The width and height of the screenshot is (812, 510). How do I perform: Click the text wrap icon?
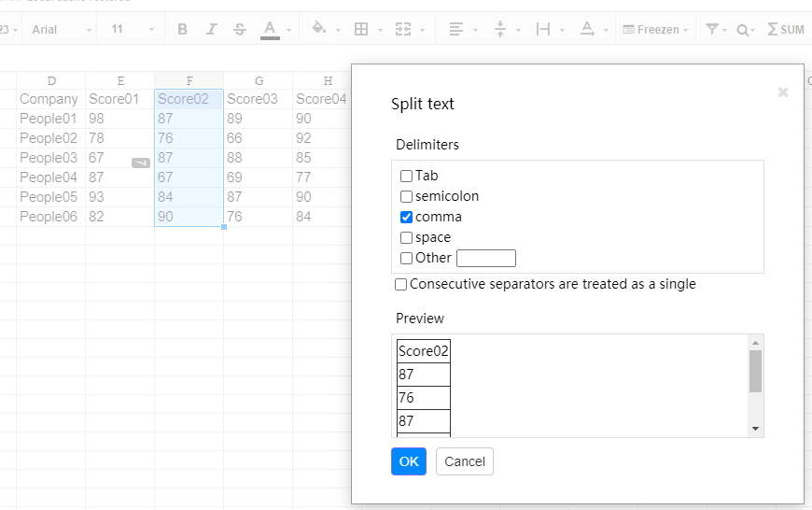tap(542, 30)
